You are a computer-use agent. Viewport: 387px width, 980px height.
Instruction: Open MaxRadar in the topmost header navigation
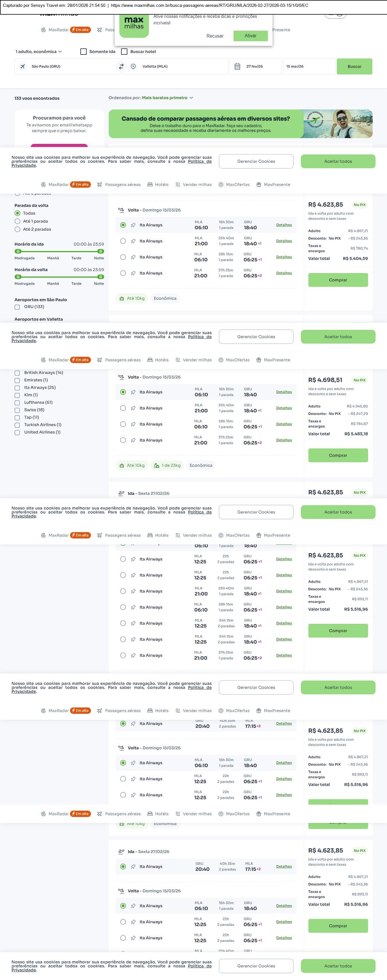click(x=58, y=30)
